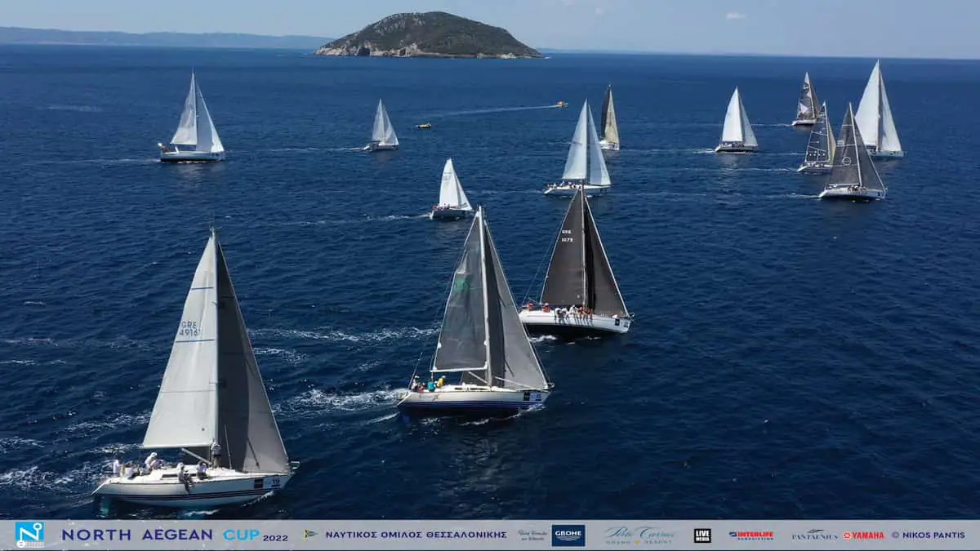Click the GRE 1073 number on black sail

pos(566,235)
